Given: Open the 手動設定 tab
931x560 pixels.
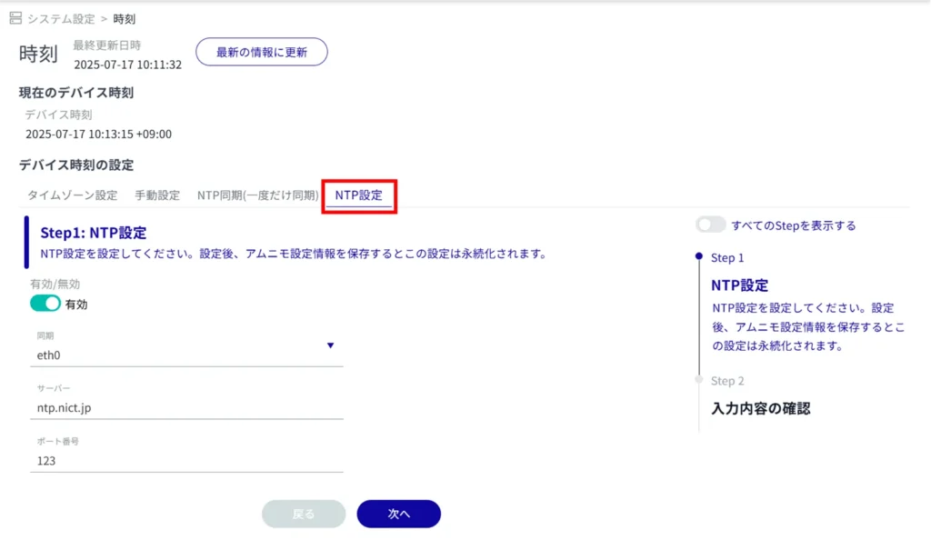Looking at the screenshot, I should click(157, 195).
